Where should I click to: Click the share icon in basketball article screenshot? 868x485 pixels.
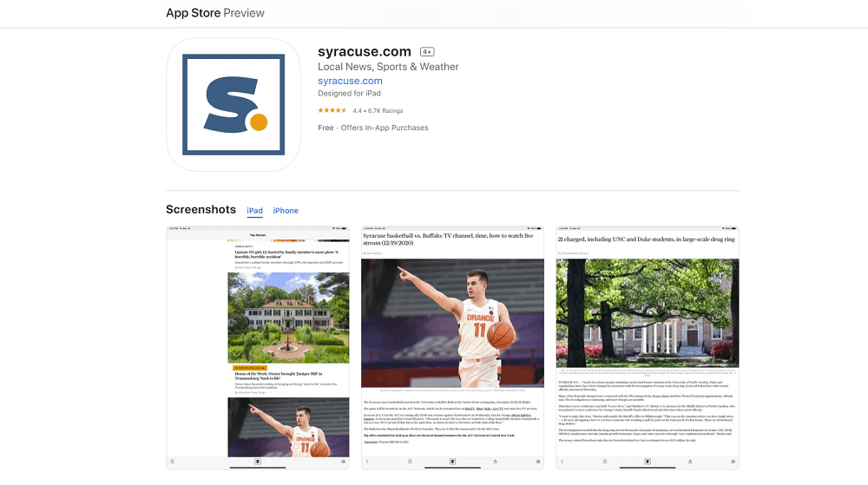click(x=496, y=462)
